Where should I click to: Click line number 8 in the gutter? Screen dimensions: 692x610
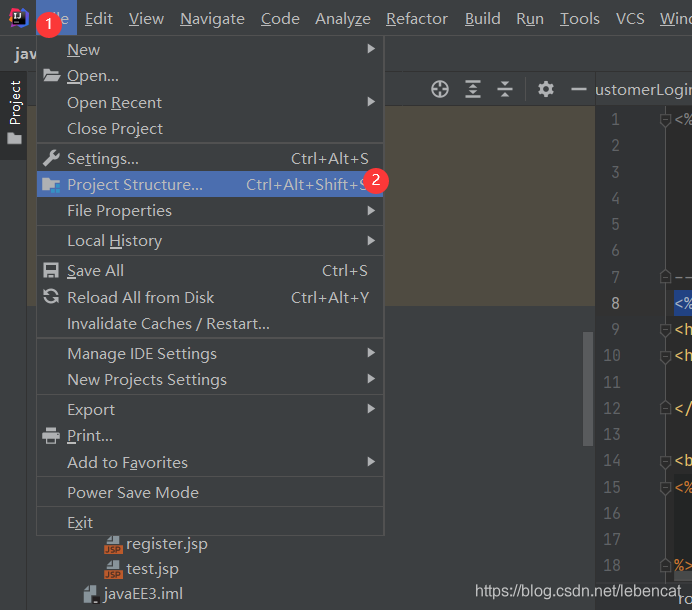tap(615, 303)
